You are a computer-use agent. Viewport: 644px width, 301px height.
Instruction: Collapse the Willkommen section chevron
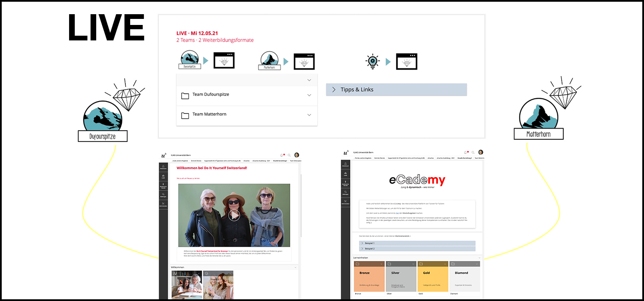(296, 267)
